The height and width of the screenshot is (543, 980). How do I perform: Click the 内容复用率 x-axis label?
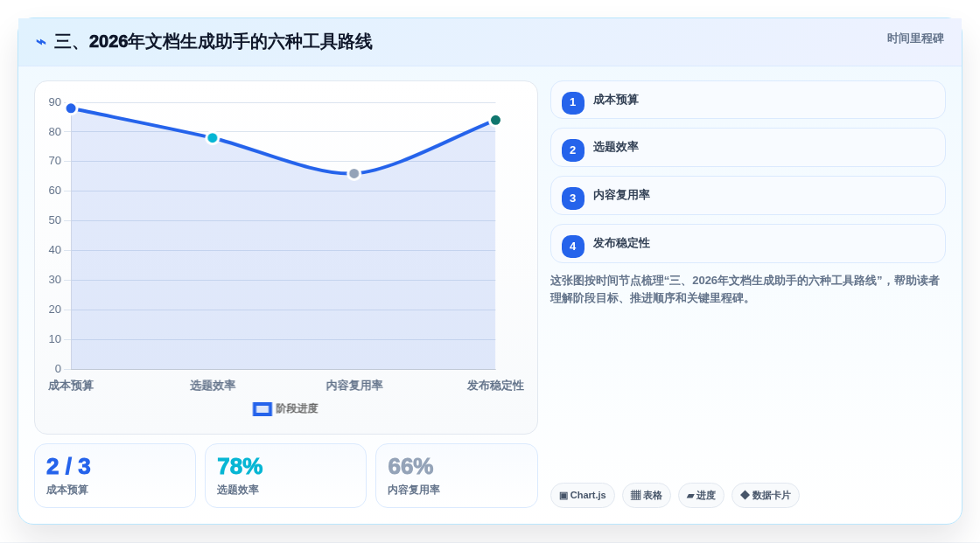point(354,386)
